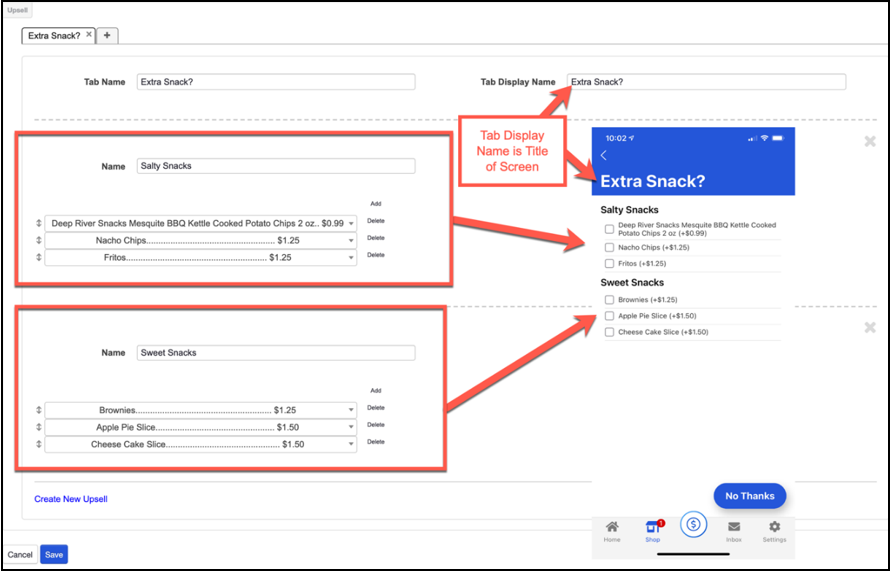Tap the No Thanks button

point(749,496)
